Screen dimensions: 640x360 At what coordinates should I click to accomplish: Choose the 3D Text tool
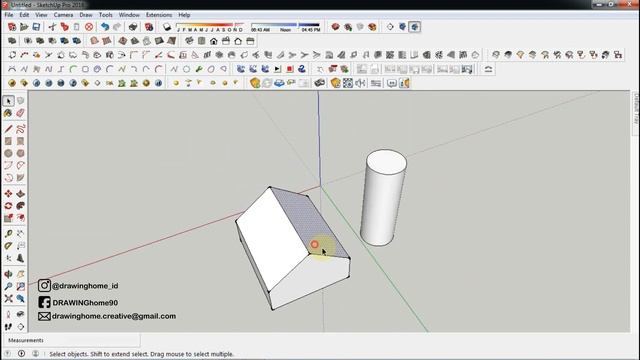coord(20,258)
